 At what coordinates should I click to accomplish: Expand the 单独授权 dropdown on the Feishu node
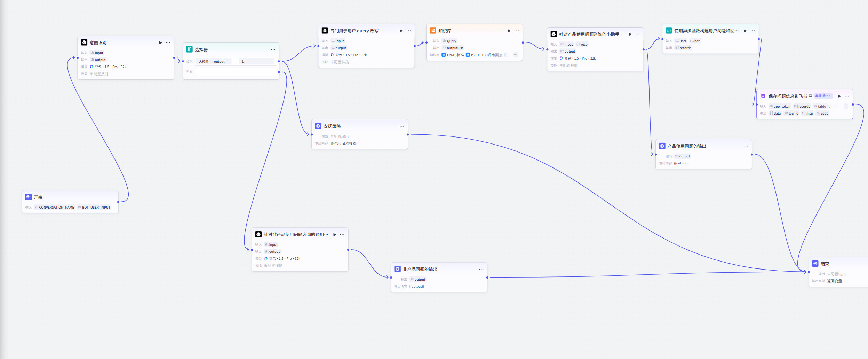(x=823, y=96)
